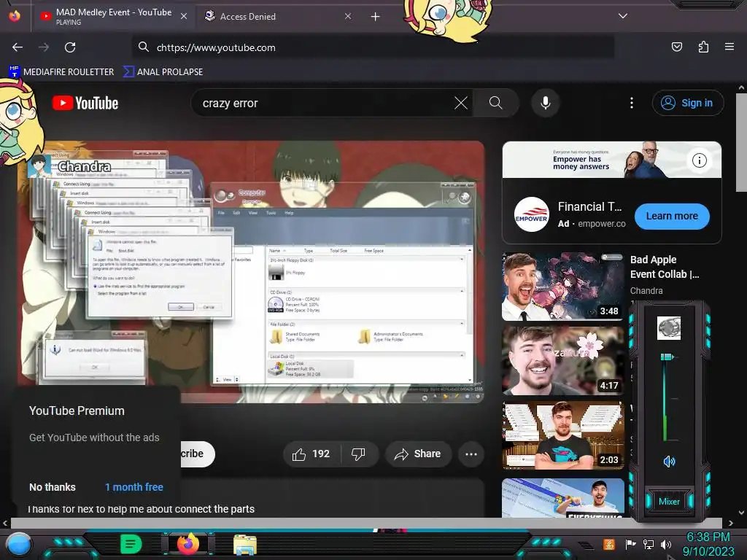Image resolution: width=747 pixels, height=560 pixels.
Task: Reload the current page
Action: [x=70, y=47]
